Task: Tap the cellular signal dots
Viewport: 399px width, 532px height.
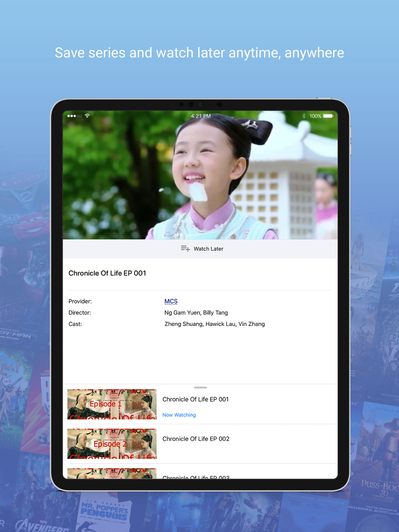Action: 75,116
